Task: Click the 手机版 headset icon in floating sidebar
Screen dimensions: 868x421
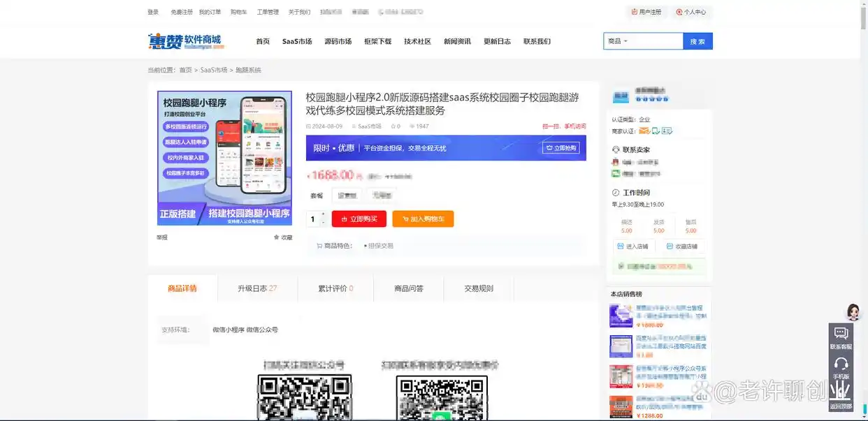Action: [841, 364]
